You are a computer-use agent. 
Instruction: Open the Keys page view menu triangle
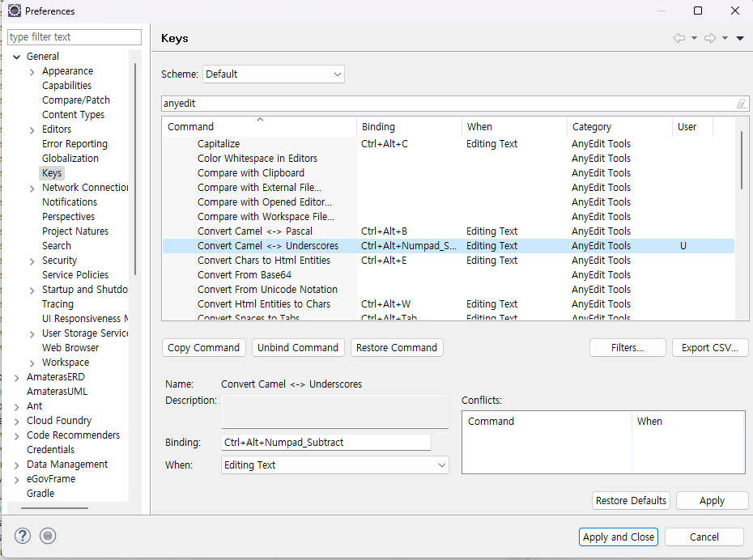[740, 38]
